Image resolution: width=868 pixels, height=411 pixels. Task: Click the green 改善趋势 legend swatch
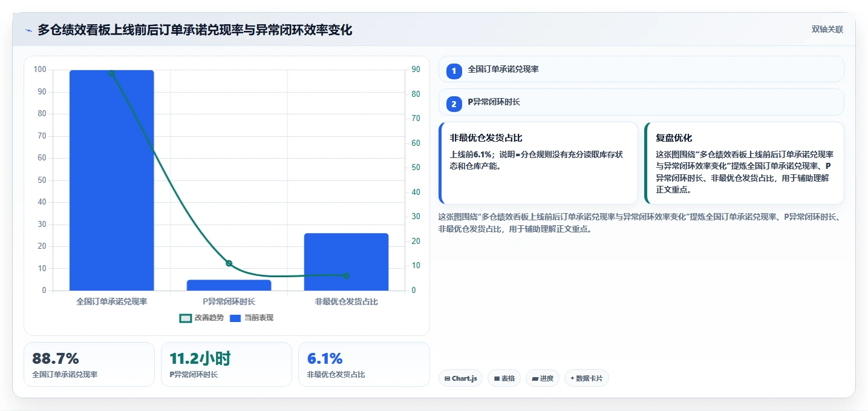(x=185, y=318)
